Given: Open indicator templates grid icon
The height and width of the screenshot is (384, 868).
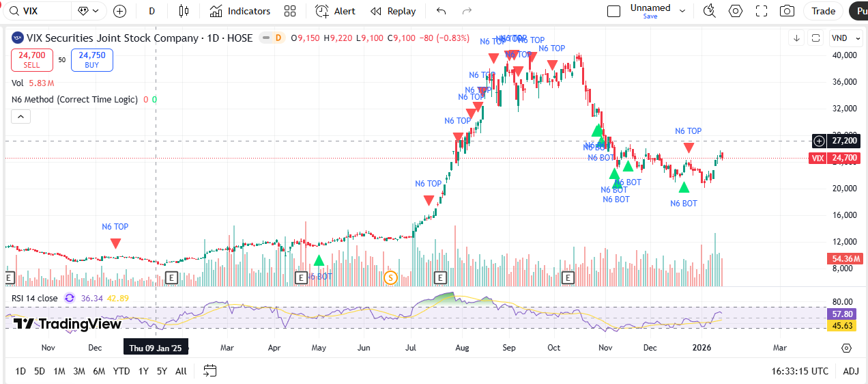Looking at the screenshot, I should click(290, 11).
